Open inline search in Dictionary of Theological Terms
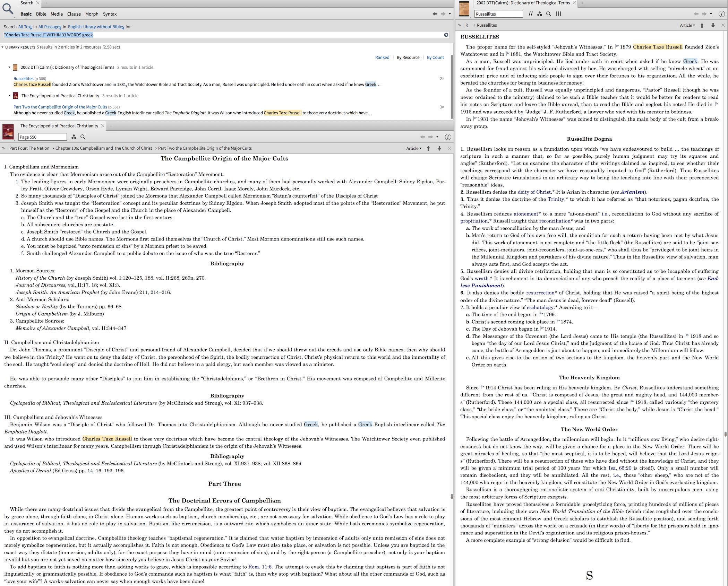Screen dimensions: 728x586 (x=548, y=14)
